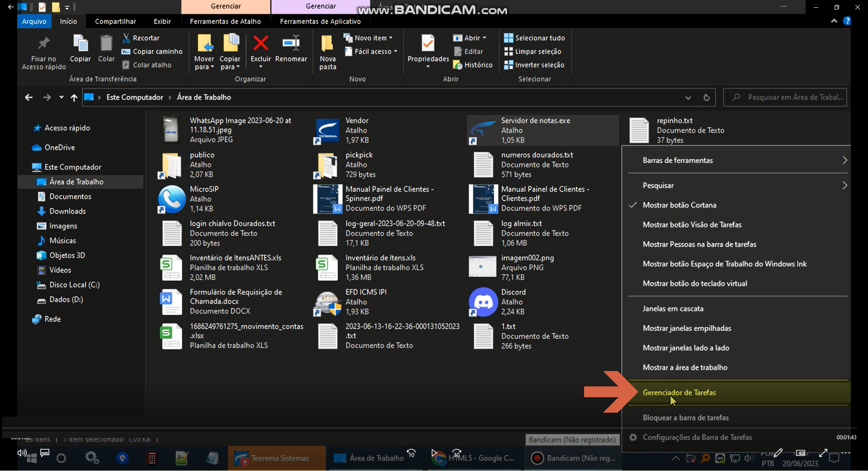The width and height of the screenshot is (868, 471).
Task: Click the Colar clipboard icon
Action: tap(106, 43)
